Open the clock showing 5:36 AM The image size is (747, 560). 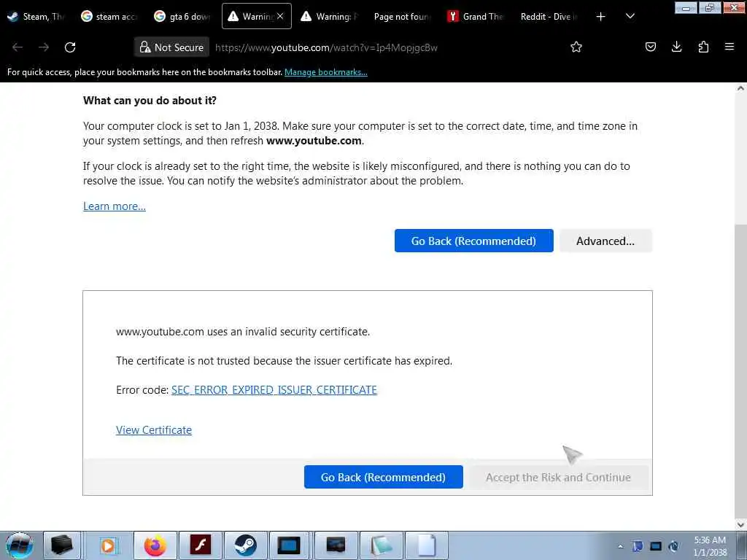click(x=710, y=545)
